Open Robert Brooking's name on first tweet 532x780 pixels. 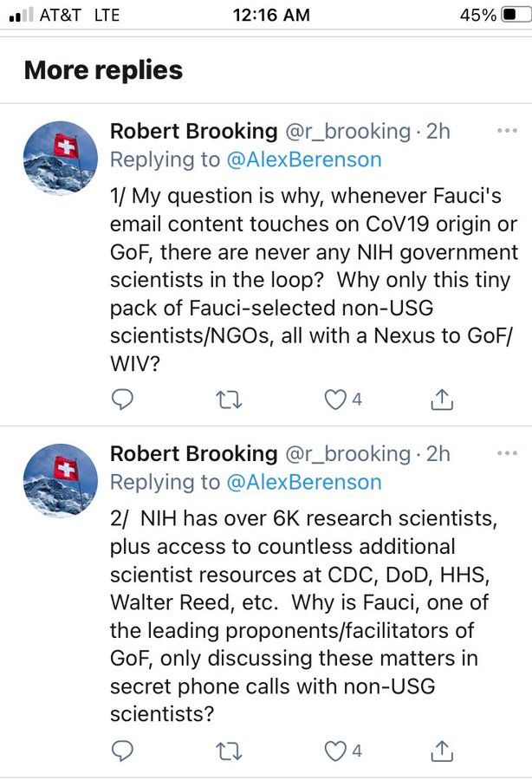[193, 132]
